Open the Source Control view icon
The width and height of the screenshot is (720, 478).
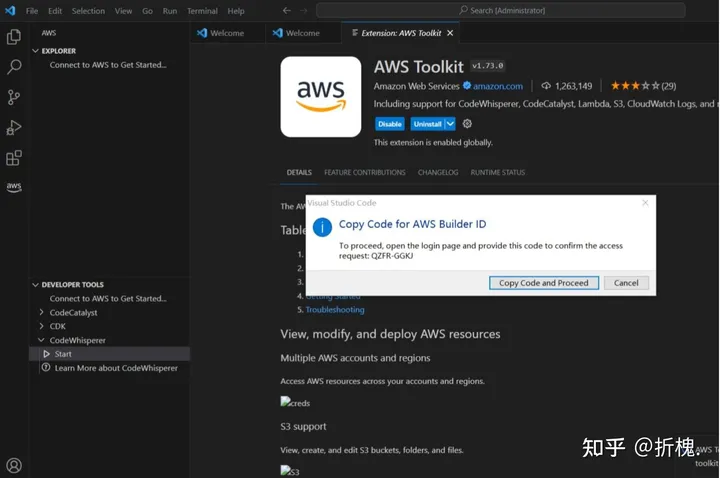coord(14,97)
